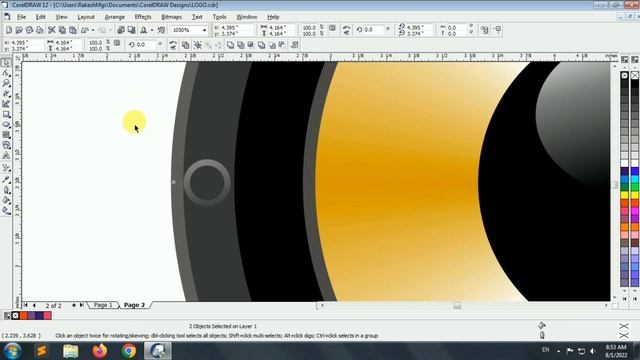640x360 pixels.
Task: Open the Layout menu
Action: coord(86,17)
